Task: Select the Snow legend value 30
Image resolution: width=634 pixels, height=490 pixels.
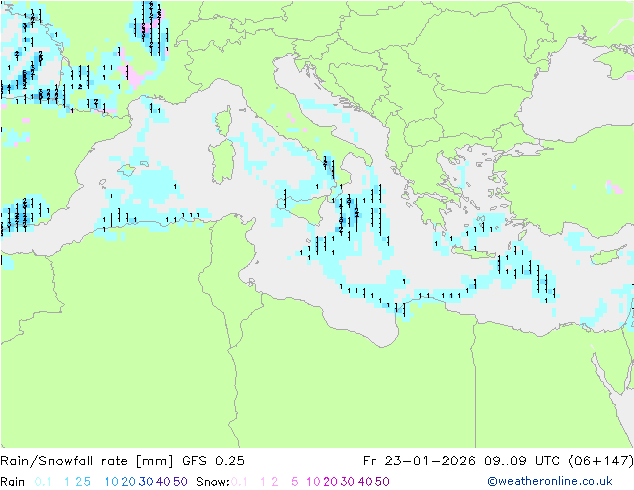Action: tap(348, 482)
